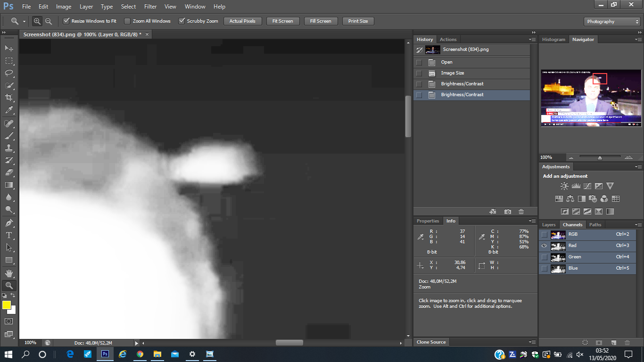Click the Fit Screen button

point(283,21)
